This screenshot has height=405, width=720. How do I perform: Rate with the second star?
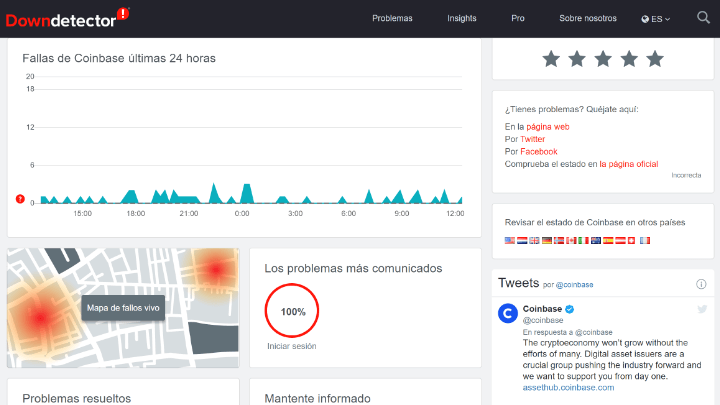(x=577, y=59)
